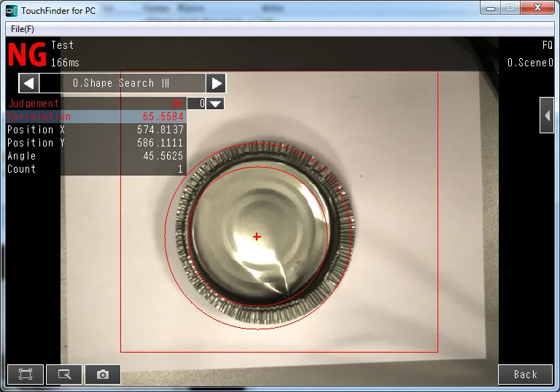
Task: Click the TouchFinder app icon in title bar
Action: click(12, 10)
